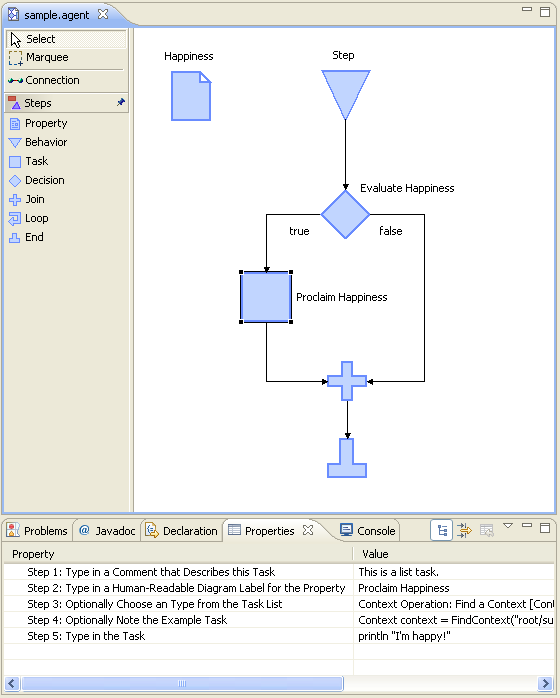Click the Step 5 value cell
This screenshot has width=560, height=698.
coord(454,636)
